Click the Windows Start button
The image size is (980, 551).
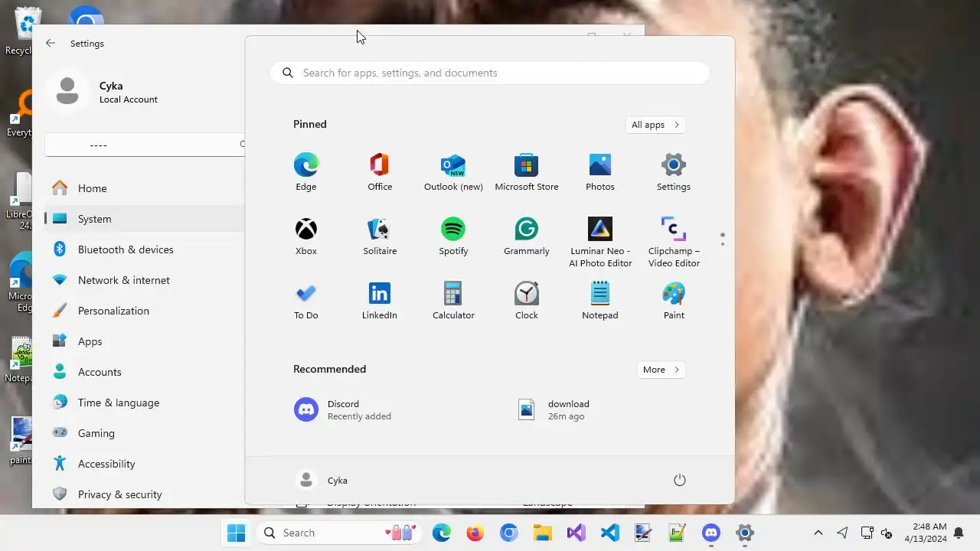pos(237,533)
